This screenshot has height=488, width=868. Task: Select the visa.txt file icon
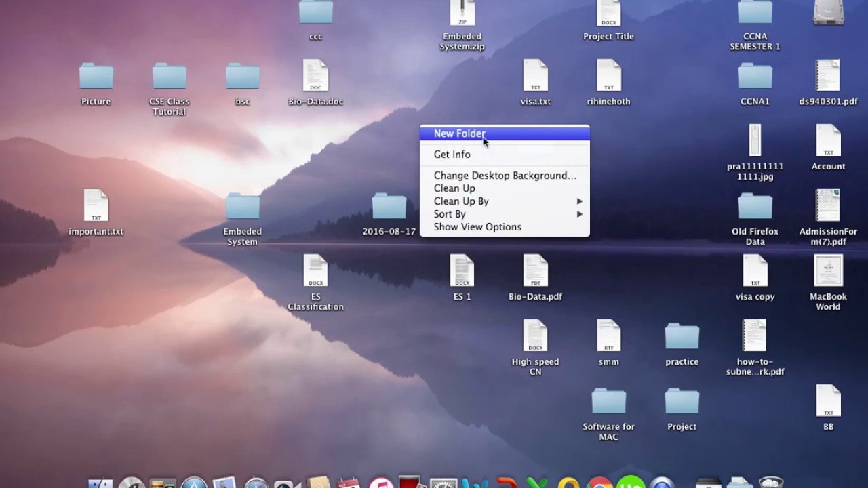click(536, 76)
